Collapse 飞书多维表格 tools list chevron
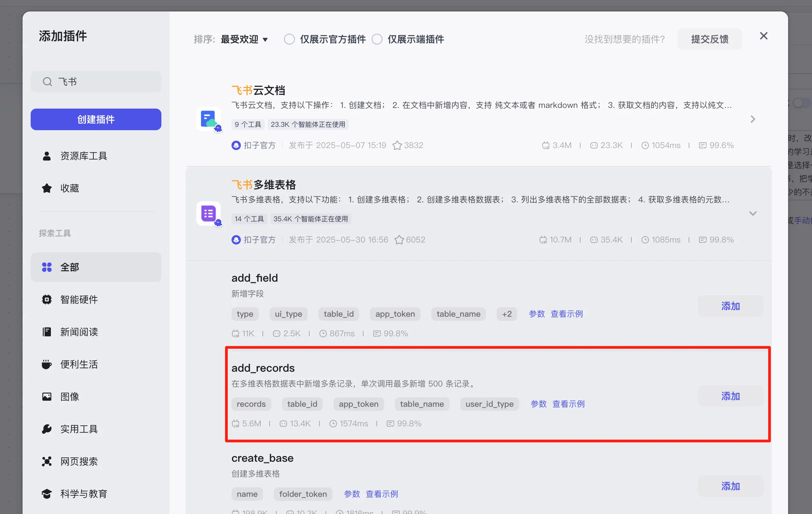This screenshot has width=812, height=514. pyautogui.click(x=753, y=213)
